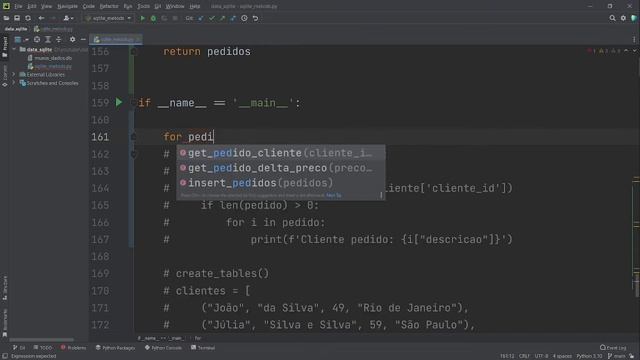Open the TODO tool window
640x360 pixels.
pyautogui.click(x=43, y=348)
